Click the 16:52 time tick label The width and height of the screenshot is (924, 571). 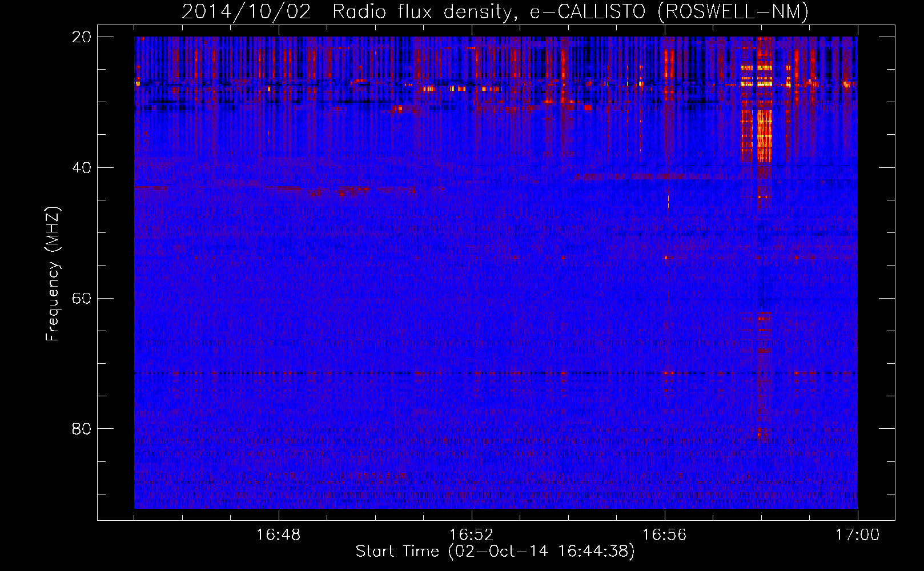(471, 535)
